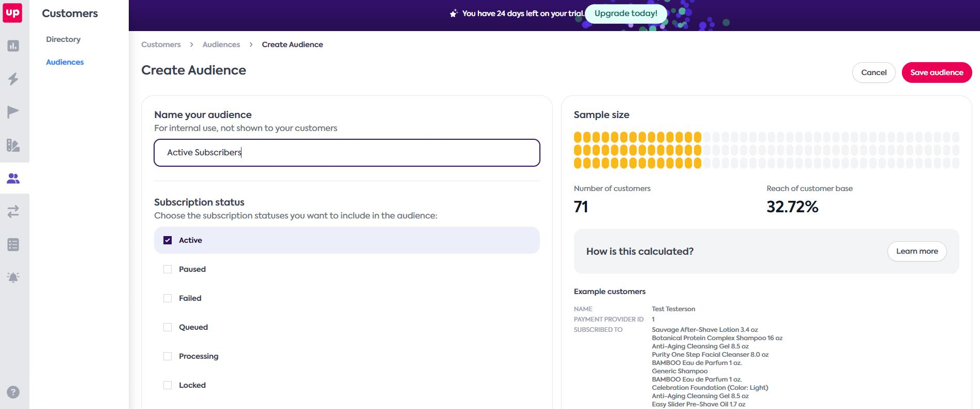Open the transfer arrows sidebar icon
Viewport: 980px width, 409px height.
[x=13, y=211]
